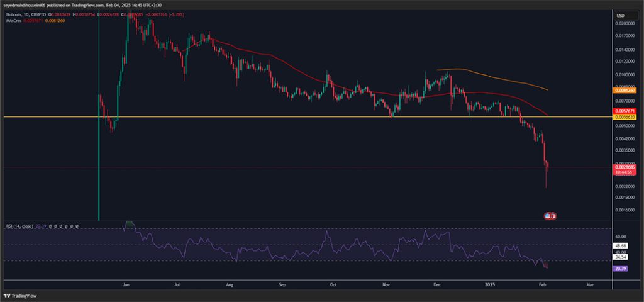Click the RSI 34.54 level label
Viewport: 644px width, 302px height.
coord(621,257)
